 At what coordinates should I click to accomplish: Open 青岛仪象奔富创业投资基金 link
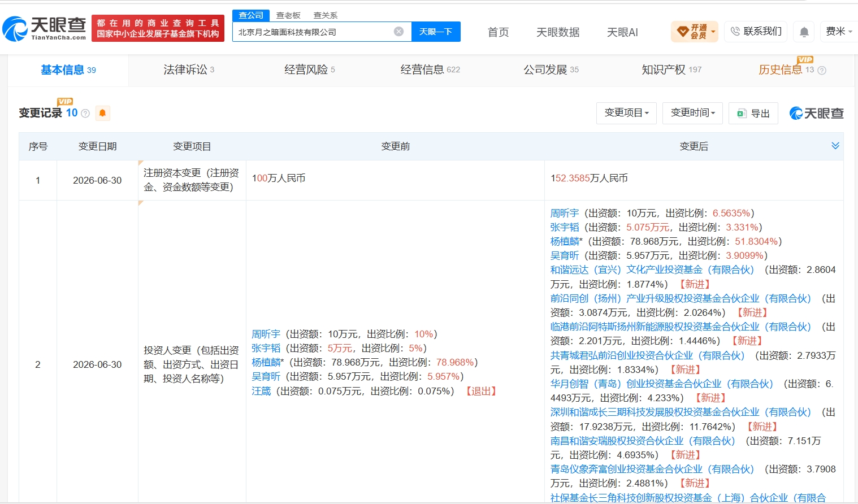pyautogui.click(x=652, y=469)
